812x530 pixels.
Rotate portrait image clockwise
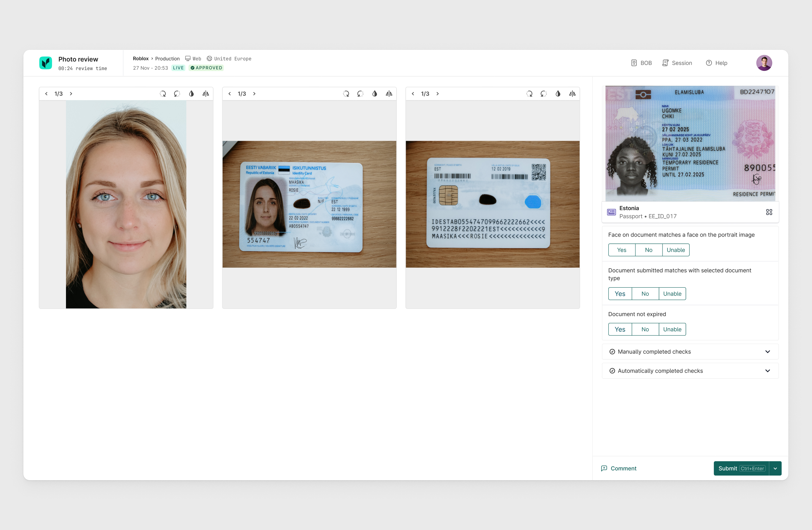[x=163, y=93]
